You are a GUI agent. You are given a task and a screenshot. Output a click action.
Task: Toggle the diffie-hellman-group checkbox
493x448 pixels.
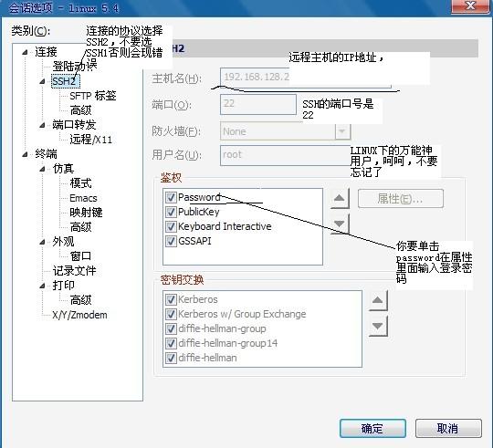[x=171, y=328]
